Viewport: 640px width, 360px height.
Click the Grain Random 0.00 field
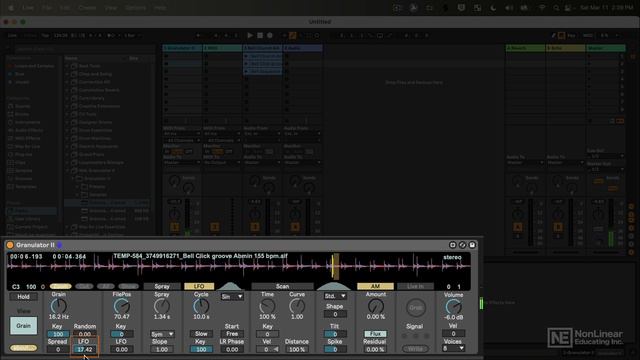85,334
